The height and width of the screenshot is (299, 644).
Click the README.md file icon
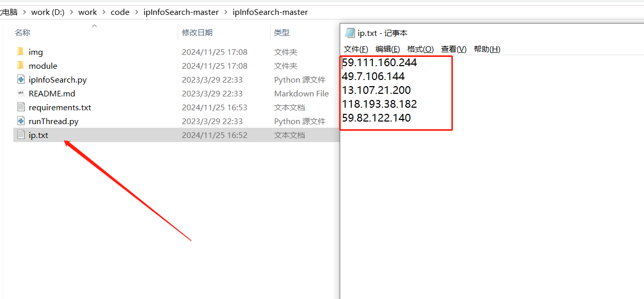click(20, 93)
